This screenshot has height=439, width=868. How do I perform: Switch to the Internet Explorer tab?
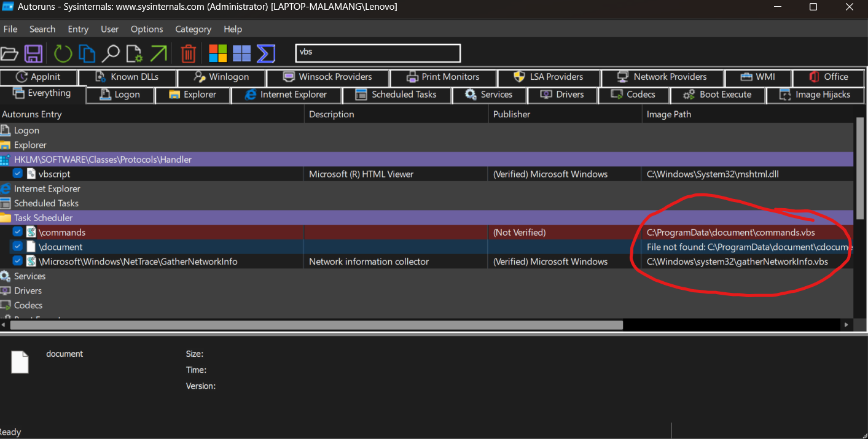coord(286,95)
